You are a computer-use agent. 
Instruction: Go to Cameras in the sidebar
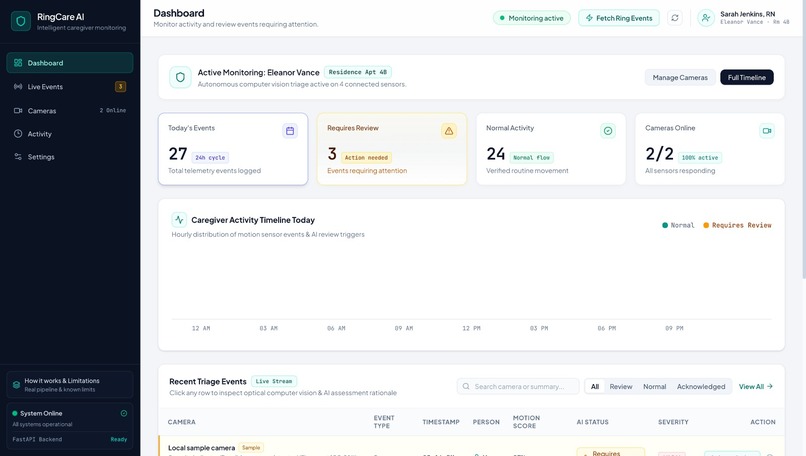(70, 111)
